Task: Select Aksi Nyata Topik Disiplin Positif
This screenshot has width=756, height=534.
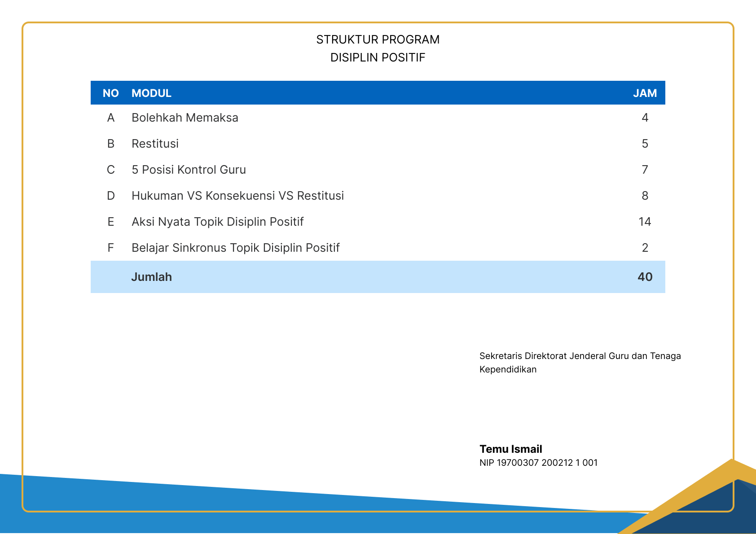Action: click(217, 222)
